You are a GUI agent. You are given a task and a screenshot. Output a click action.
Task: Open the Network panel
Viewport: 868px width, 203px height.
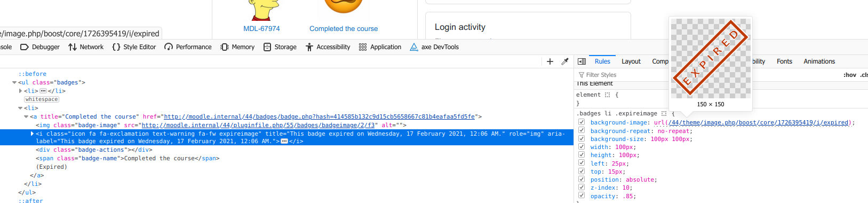pos(86,47)
